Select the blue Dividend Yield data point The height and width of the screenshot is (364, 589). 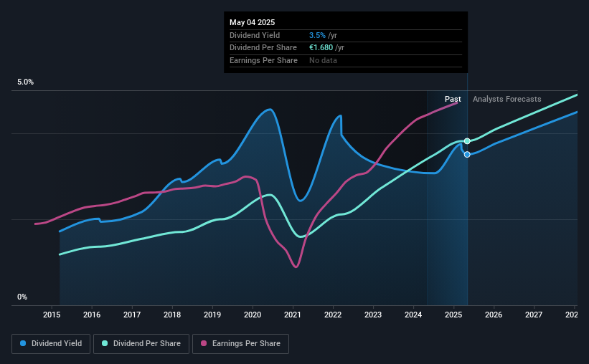click(x=467, y=155)
